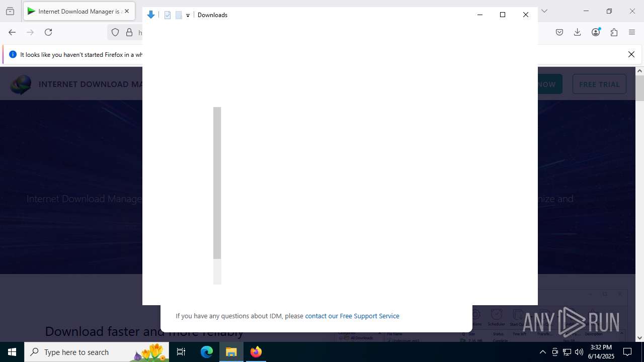Image resolution: width=644 pixels, height=362 pixels.
Task: Click the Meet Now tray icon
Action: (555, 352)
